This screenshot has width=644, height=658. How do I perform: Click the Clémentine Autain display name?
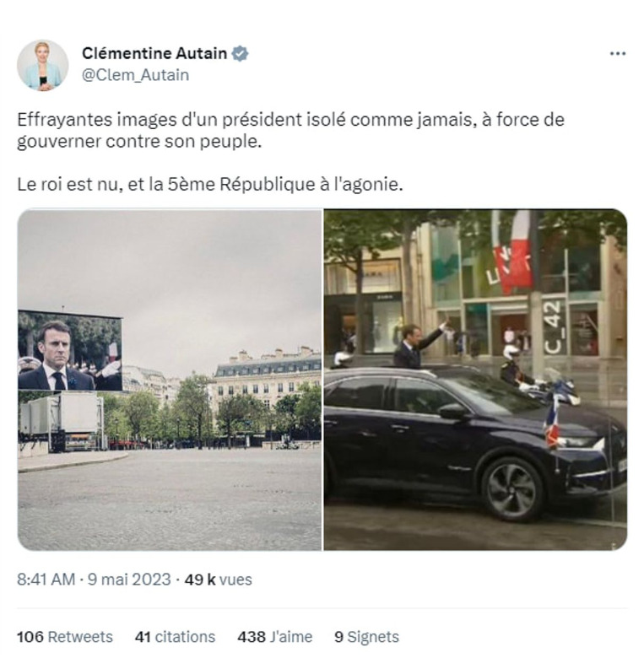coord(154,53)
